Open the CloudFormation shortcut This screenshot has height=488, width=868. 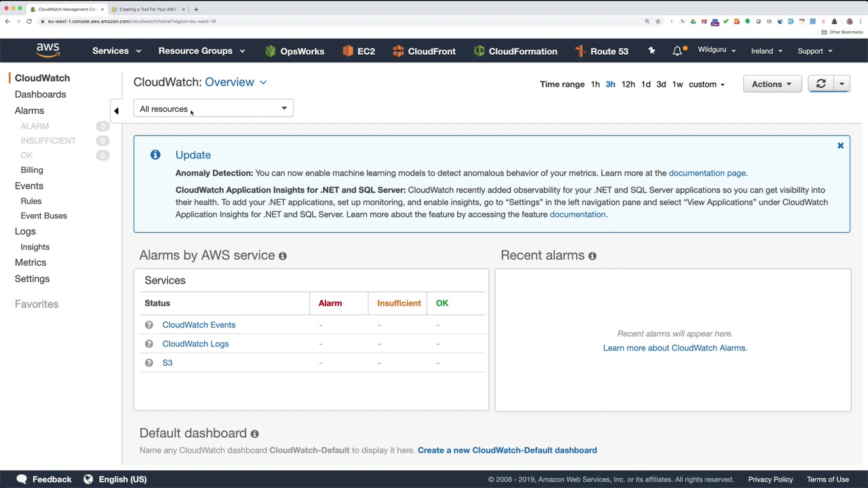click(515, 51)
